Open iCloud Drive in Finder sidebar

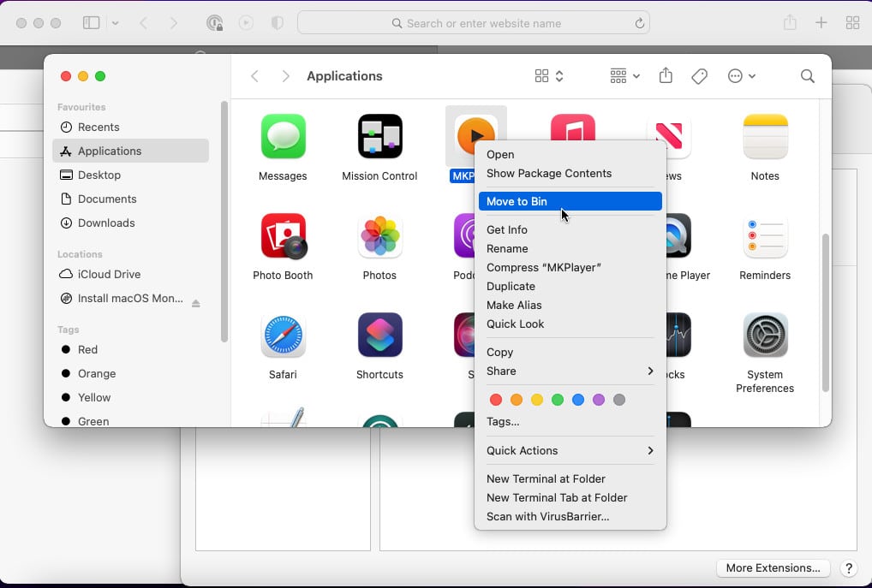pyautogui.click(x=131, y=275)
